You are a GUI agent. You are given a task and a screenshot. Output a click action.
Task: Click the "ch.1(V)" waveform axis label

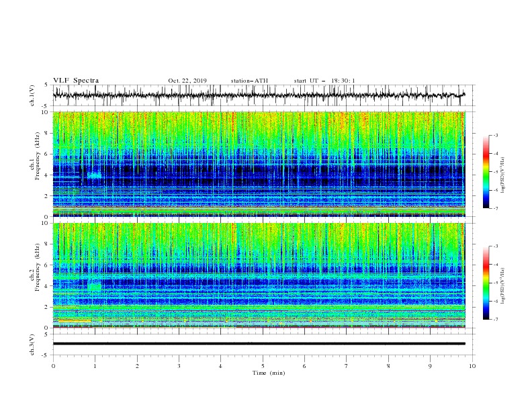[x=32, y=95]
